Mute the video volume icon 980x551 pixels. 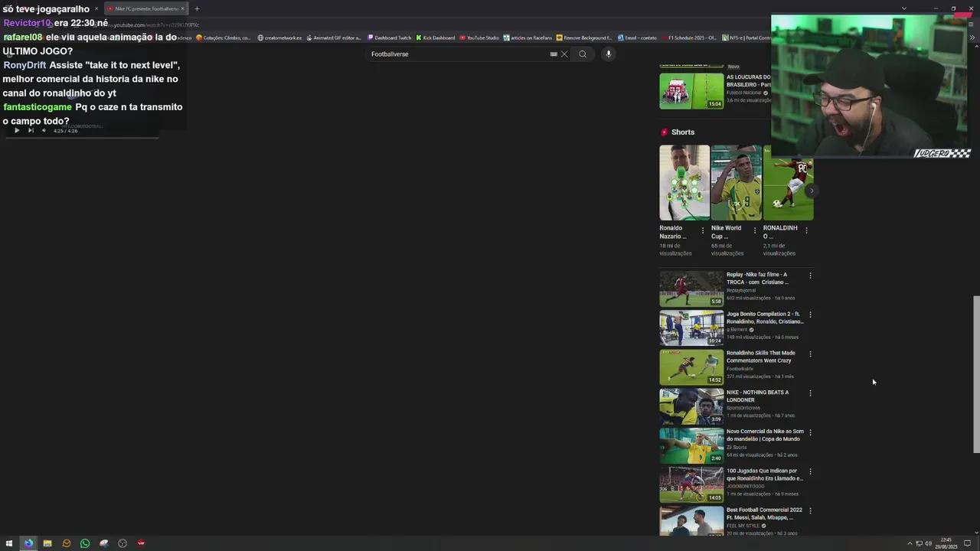(44, 131)
